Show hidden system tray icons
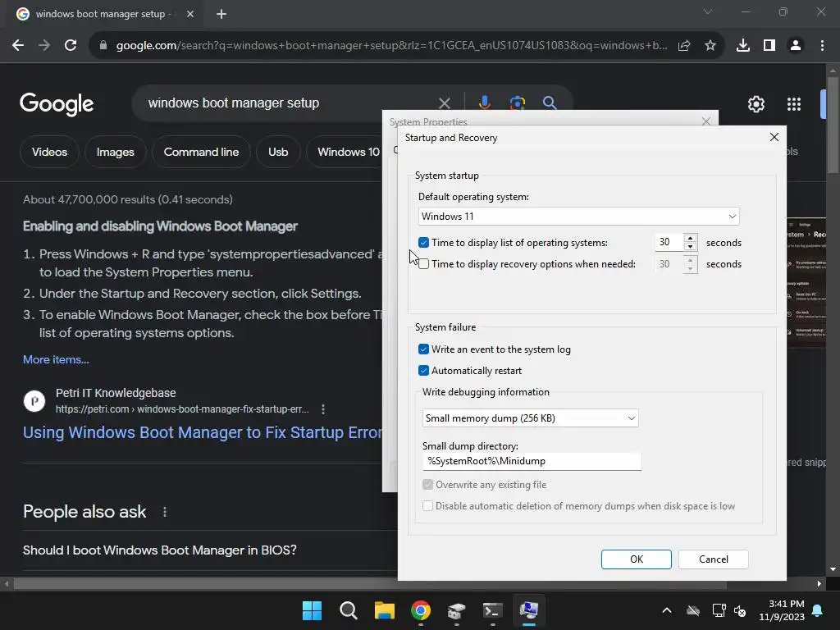 point(667,610)
